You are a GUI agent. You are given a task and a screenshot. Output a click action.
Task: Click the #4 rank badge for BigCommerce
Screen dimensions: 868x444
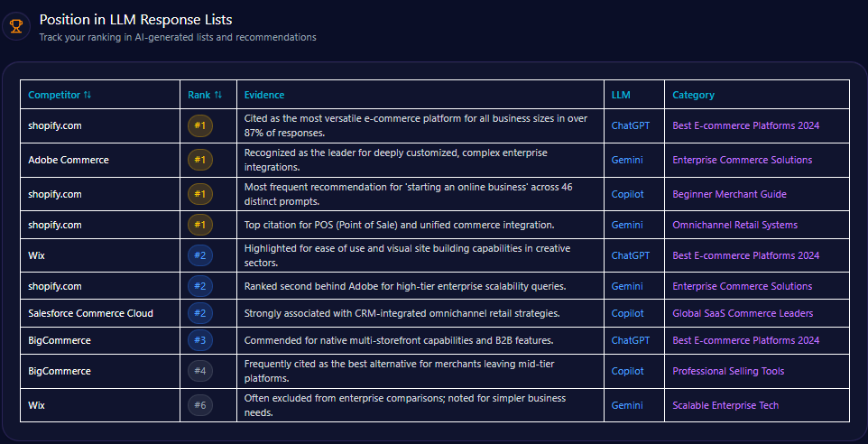(x=200, y=371)
